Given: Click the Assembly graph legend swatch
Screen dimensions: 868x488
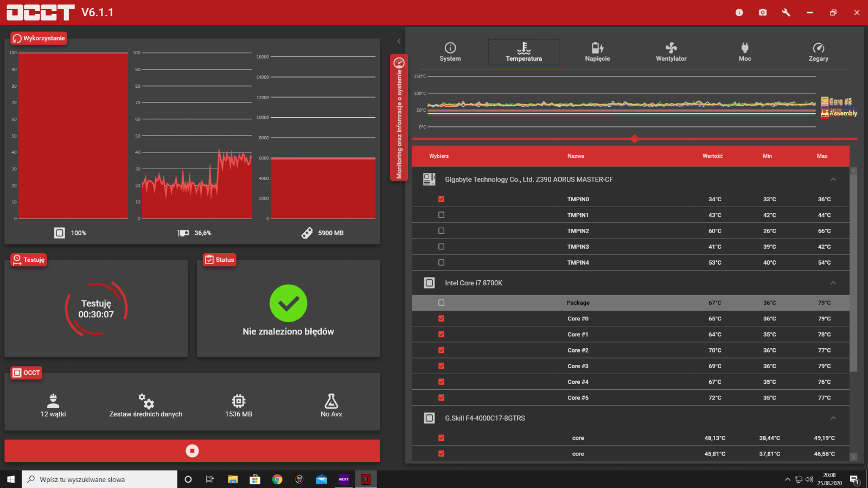Looking at the screenshot, I should pos(825,113).
